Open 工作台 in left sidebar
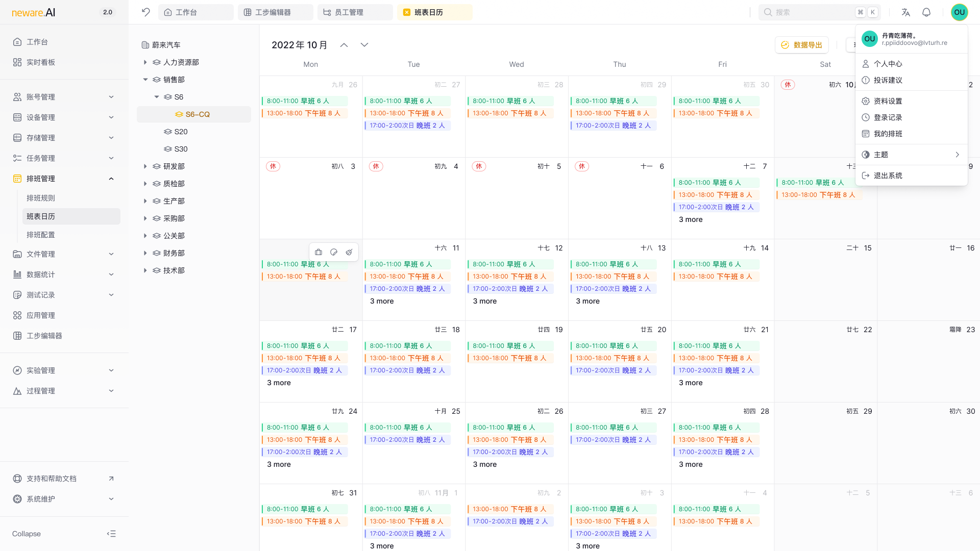 coord(64,42)
